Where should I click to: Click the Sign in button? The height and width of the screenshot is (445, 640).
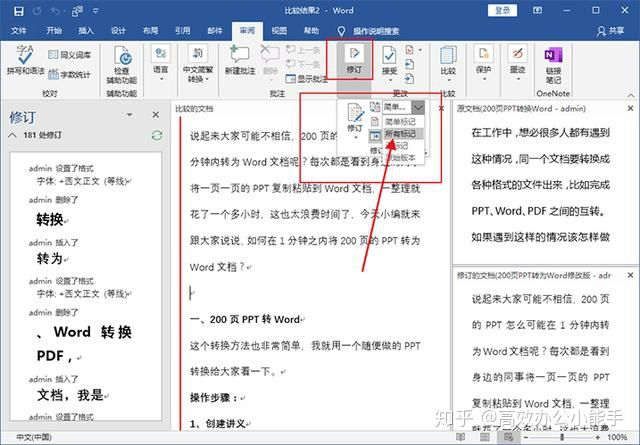(502, 11)
